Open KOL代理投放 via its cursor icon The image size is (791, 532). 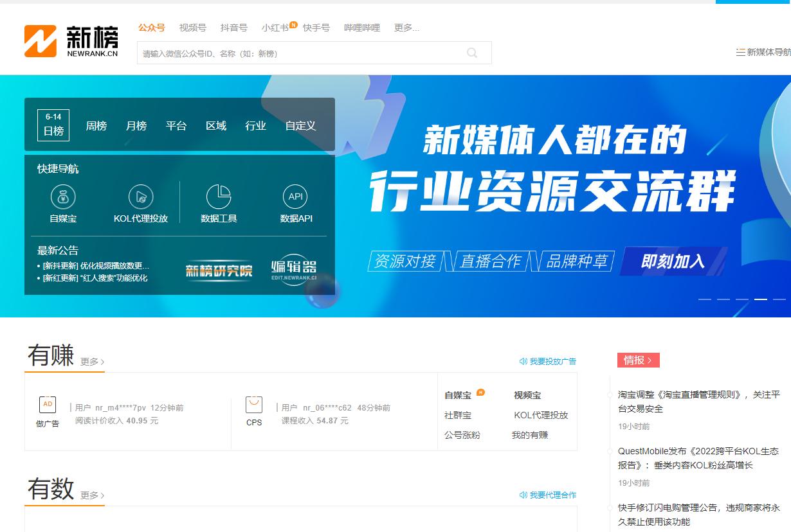coord(140,196)
